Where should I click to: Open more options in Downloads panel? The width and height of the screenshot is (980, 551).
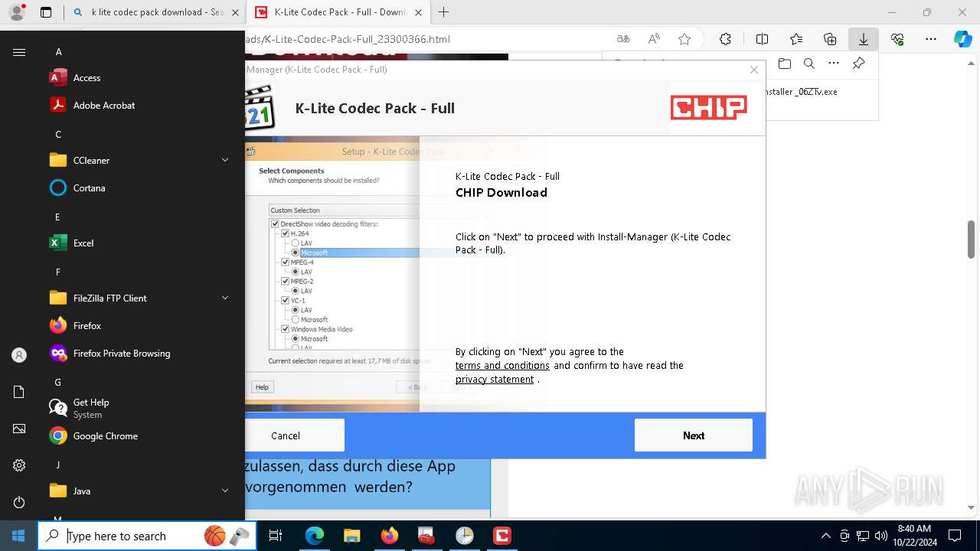click(834, 64)
